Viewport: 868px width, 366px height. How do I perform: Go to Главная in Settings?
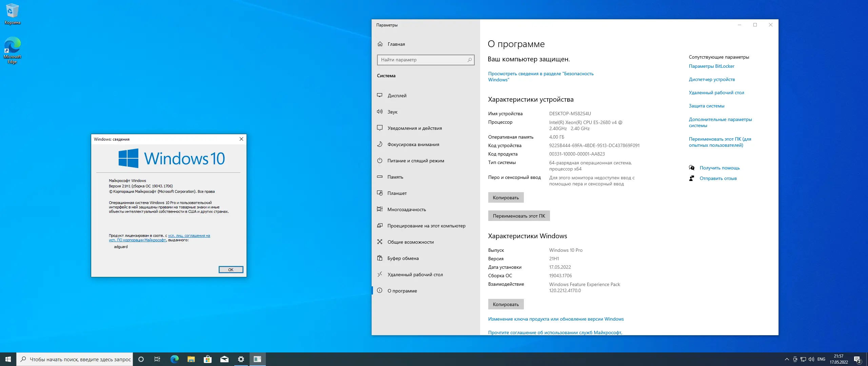coord(395,44)
